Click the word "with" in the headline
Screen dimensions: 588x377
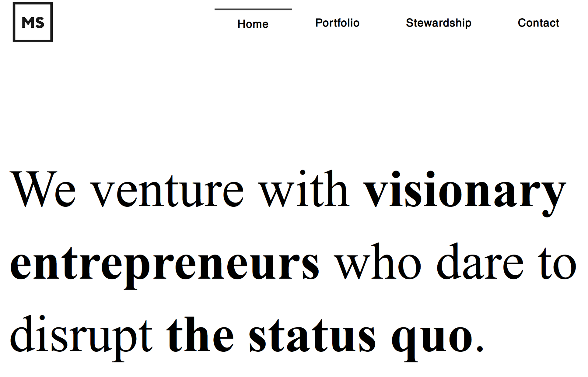coord(304,189)
